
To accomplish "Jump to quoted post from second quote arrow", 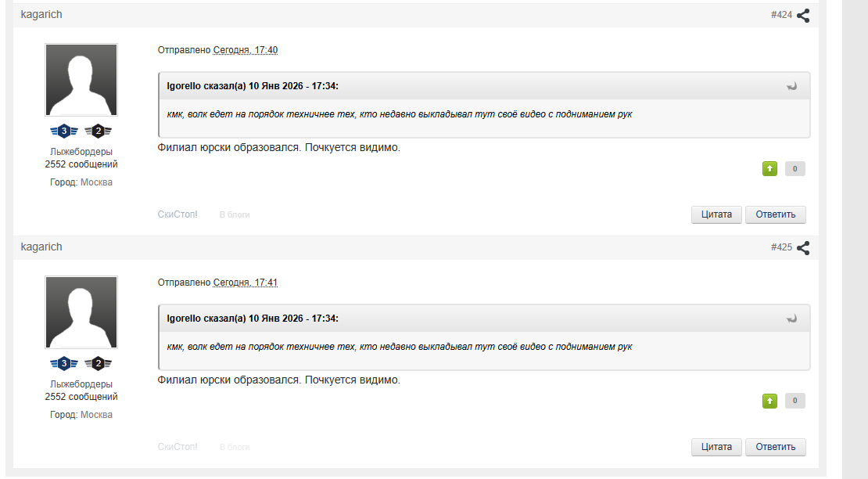I will (x=792, y=319).
